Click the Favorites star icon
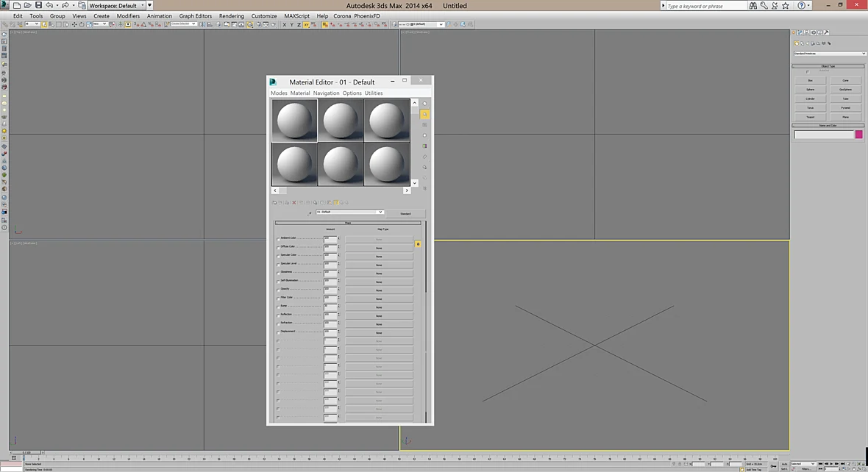The width and height of the screenshot is (868, 472). 785,6
